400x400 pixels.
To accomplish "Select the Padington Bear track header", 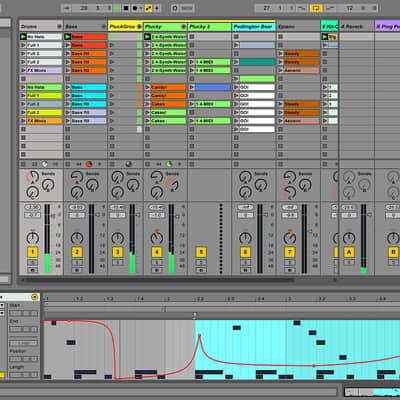I will tap(254, 27).
